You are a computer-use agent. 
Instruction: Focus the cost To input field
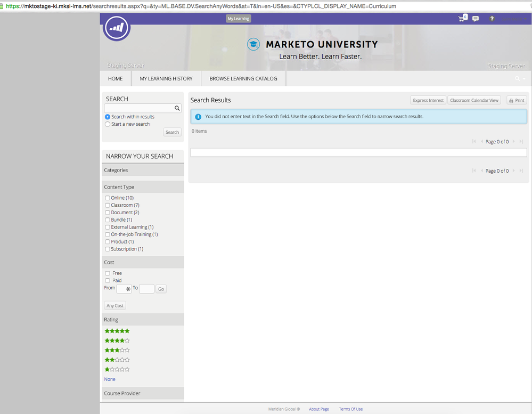coord(146,289)
